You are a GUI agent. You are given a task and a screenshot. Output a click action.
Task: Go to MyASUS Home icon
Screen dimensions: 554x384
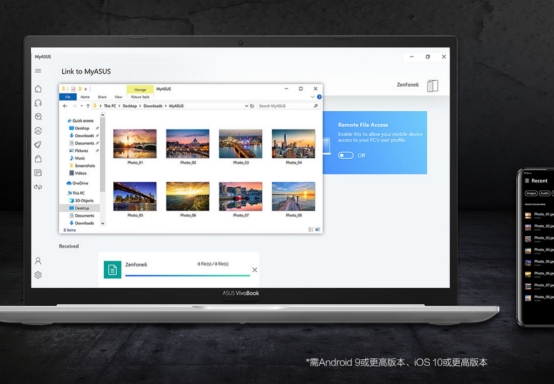tap(38, 89)
